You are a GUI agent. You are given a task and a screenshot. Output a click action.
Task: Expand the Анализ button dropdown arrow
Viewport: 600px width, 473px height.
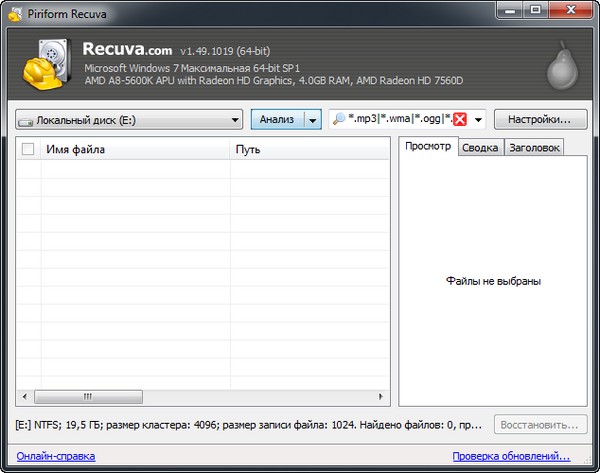tap(312, 120)
